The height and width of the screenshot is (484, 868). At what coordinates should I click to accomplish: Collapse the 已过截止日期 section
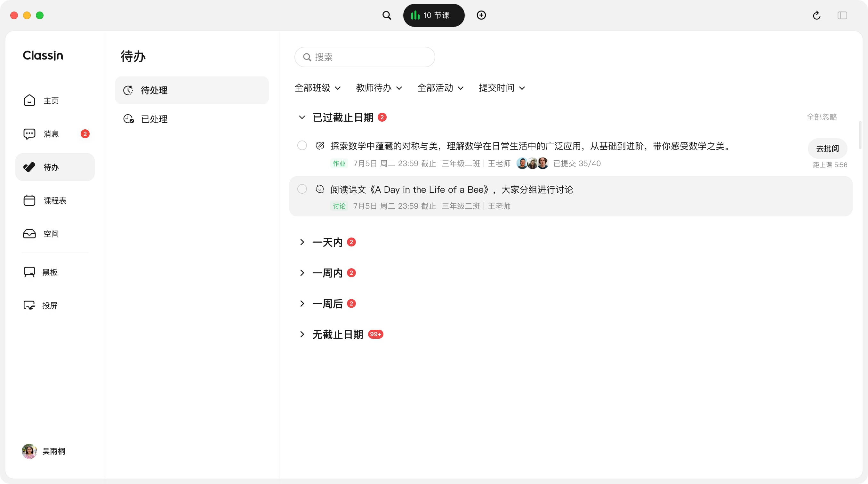[302, 117]
